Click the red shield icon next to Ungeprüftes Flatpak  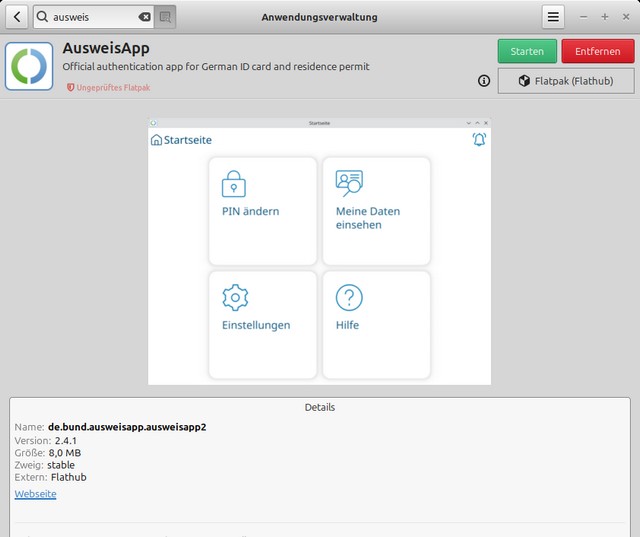(x=71, y=87)
